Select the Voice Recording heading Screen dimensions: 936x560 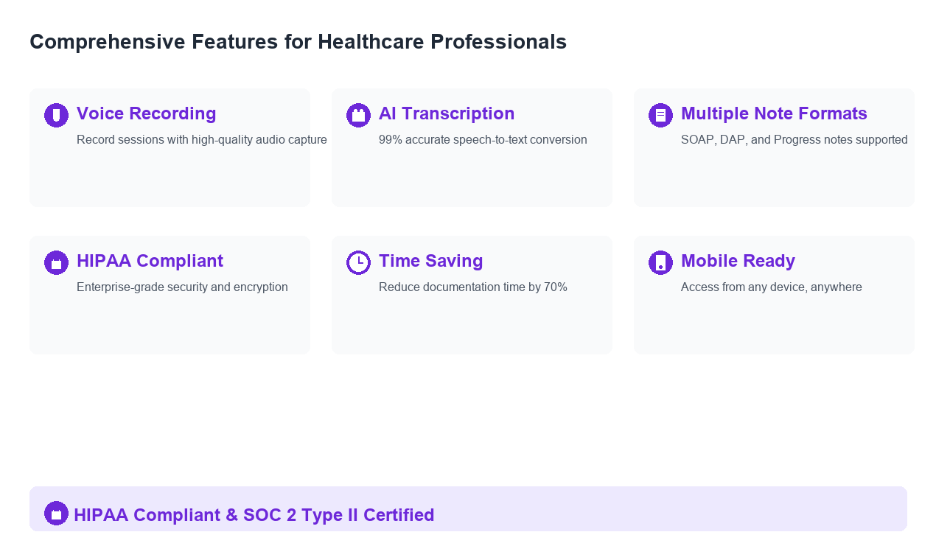146,113
